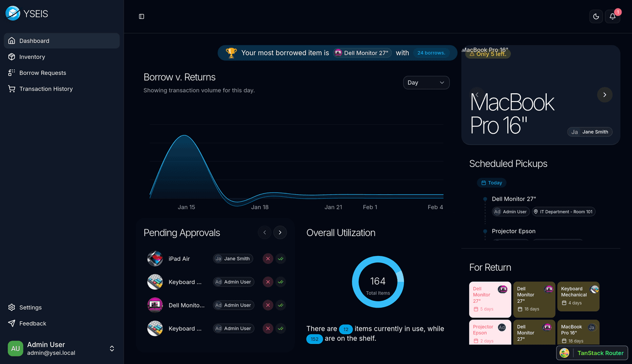The height and width of the screenshot is (364, 632).
Task: Open Inventory from the sidebar
Action: (32, 57)
